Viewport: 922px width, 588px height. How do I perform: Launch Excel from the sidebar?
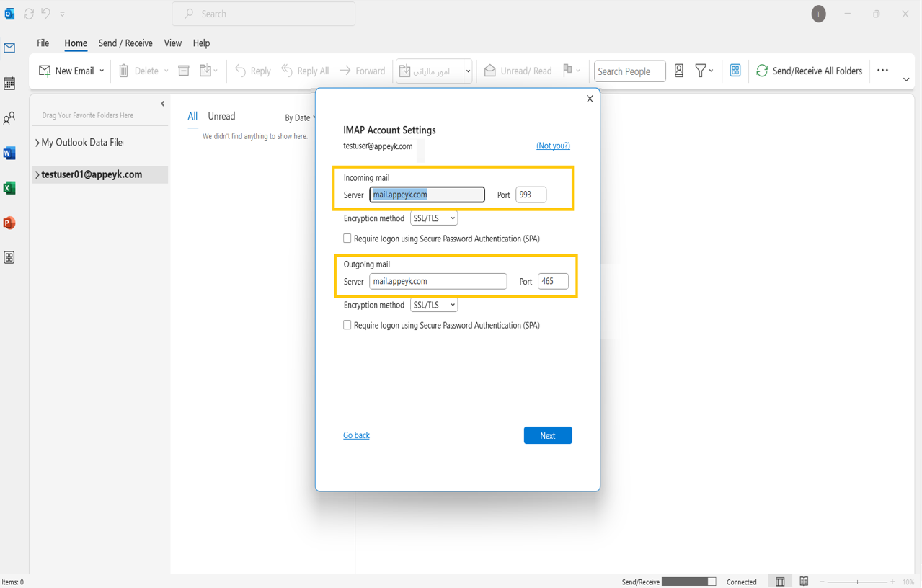9,188
